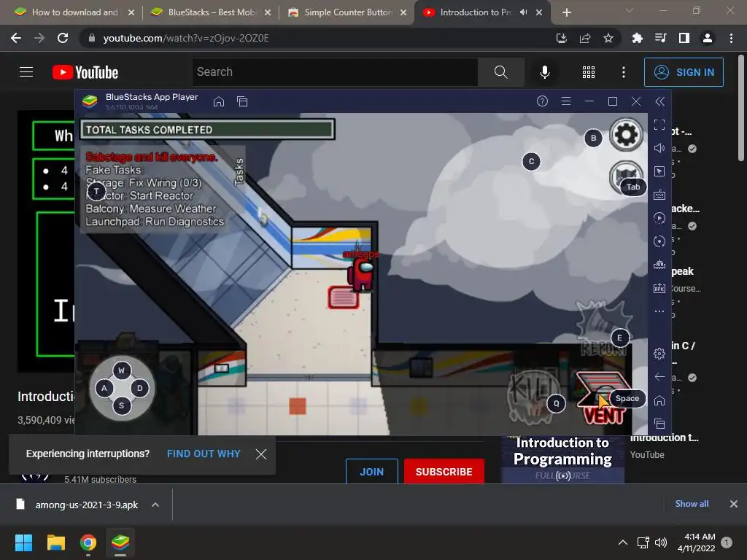Open Chrome media control icon
The height and width of the screenshot is (560, 747).
[660, 38]
